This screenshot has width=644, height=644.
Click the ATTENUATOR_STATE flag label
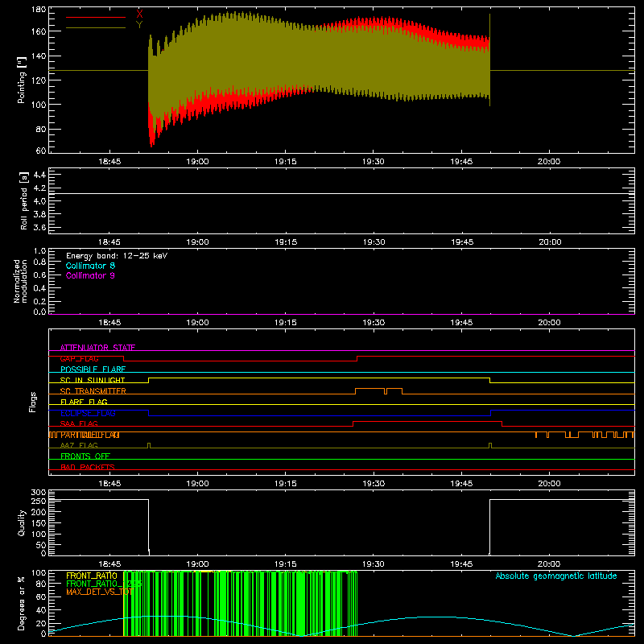(97, 348)
